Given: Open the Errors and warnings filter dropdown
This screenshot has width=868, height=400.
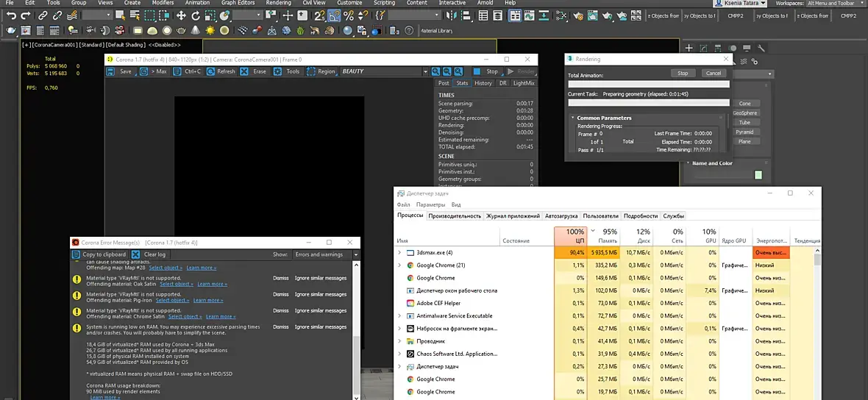Looking at the screenshot, I should (355, 254).
